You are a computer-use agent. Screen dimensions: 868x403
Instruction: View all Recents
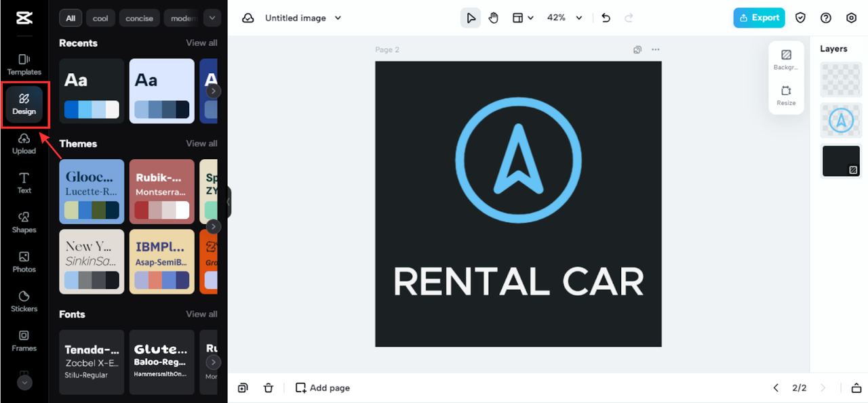201,43
